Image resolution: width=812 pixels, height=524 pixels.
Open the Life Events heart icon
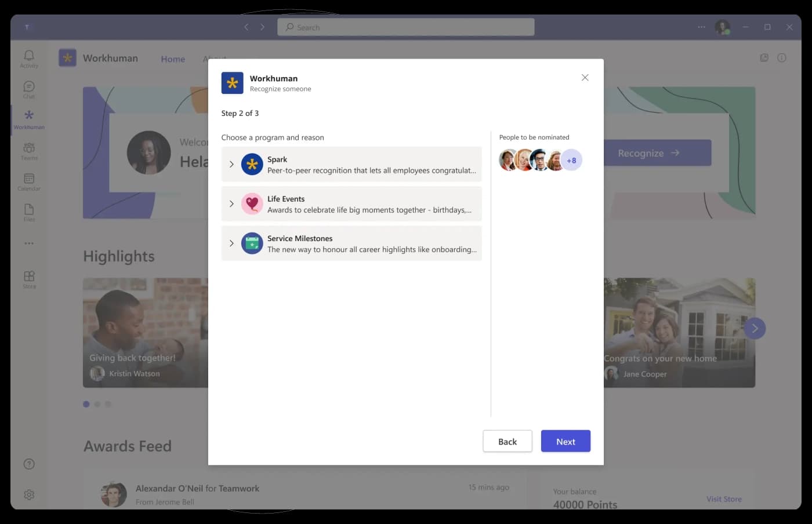[x=252, y=204]
